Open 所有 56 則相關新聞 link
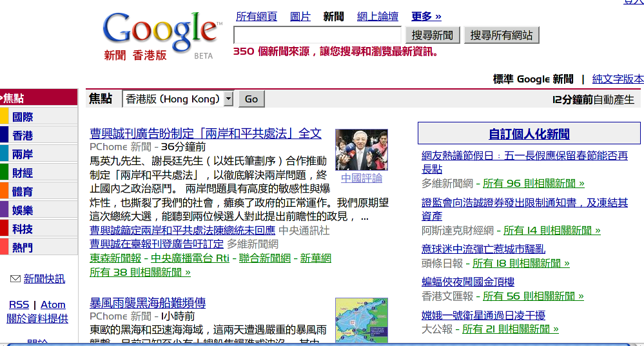The height and width of the screenshot is (346, 644). point(533,296)
